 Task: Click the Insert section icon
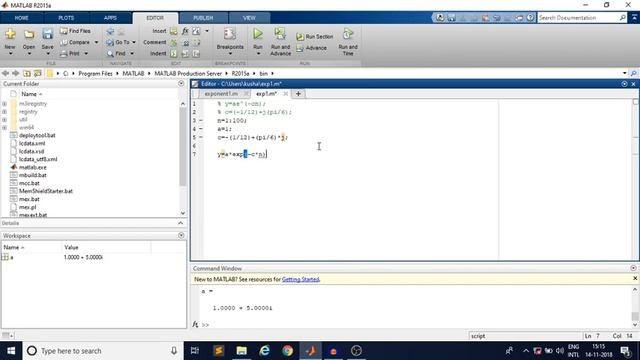pyautogui.click(x=173, y=31)
